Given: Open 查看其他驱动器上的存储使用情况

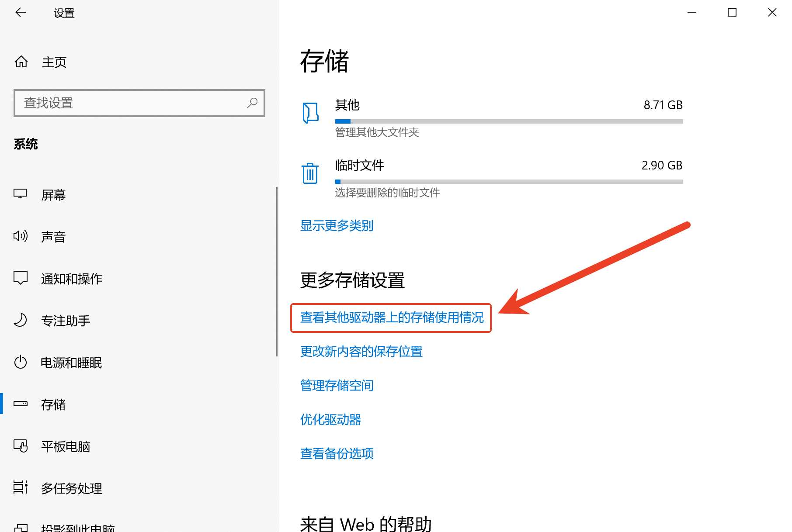Looking at the screenshot, I should pos(391,318).
